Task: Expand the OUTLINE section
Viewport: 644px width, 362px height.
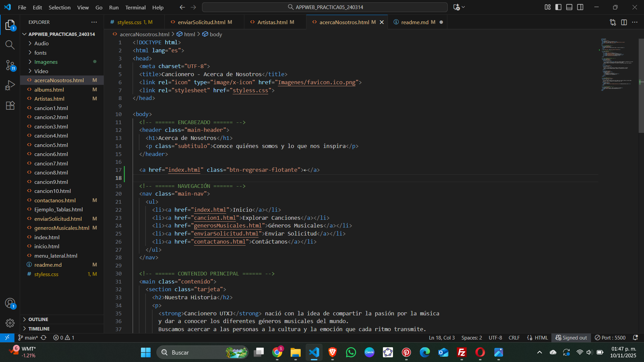Action: point(38,319)
